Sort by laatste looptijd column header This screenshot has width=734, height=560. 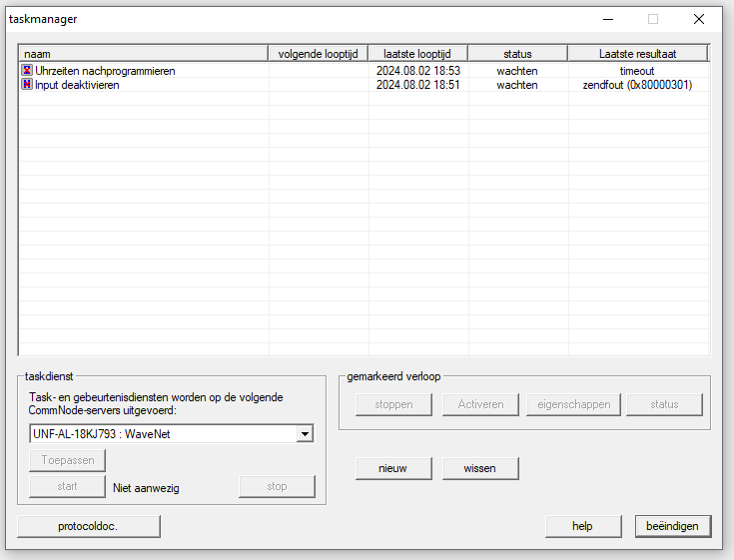[417, 54]
